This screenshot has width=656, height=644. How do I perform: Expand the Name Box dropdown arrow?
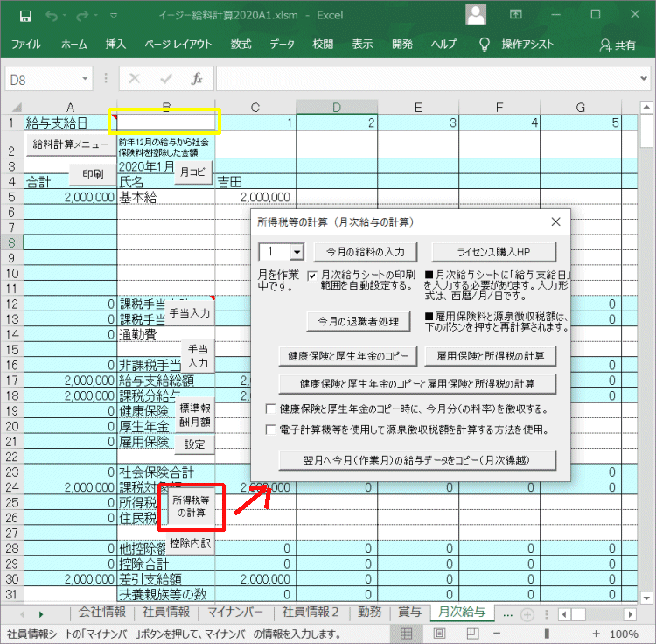85,79
